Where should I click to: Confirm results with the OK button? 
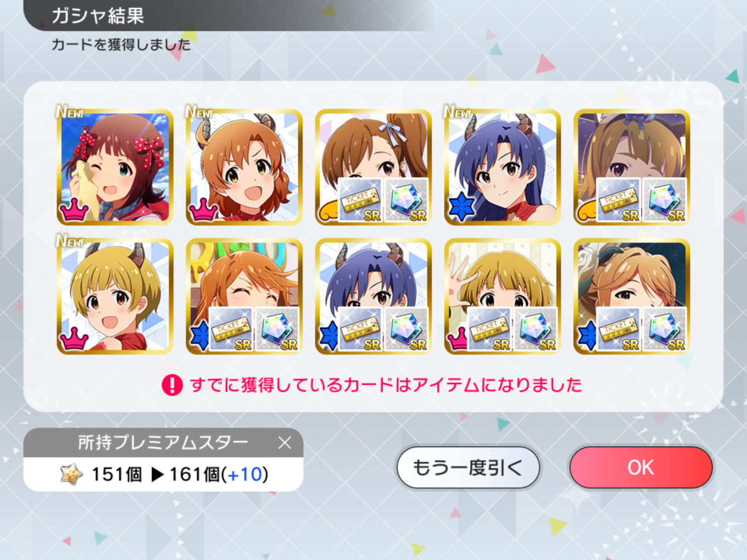pos(640,468)
